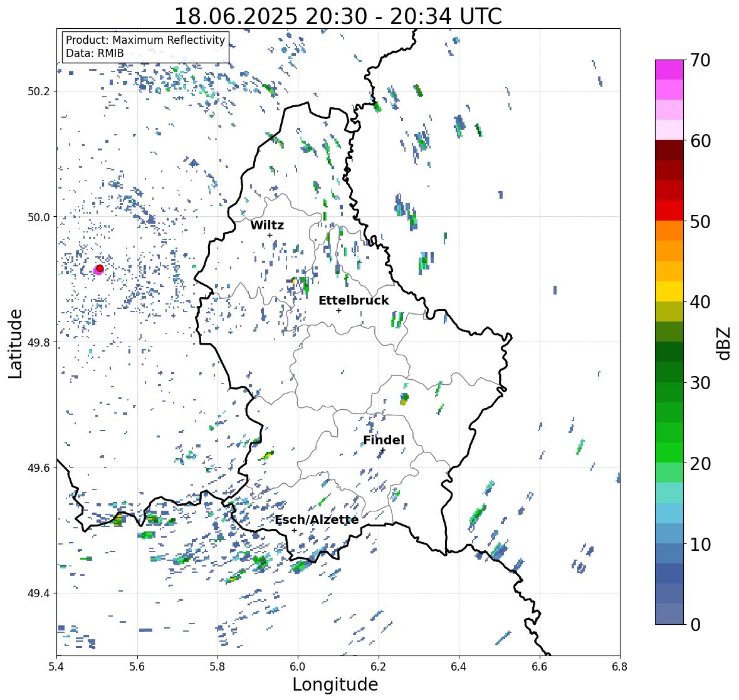
Task: Click the longitude tick label 6.0
Action: click(x=298, y=667)
